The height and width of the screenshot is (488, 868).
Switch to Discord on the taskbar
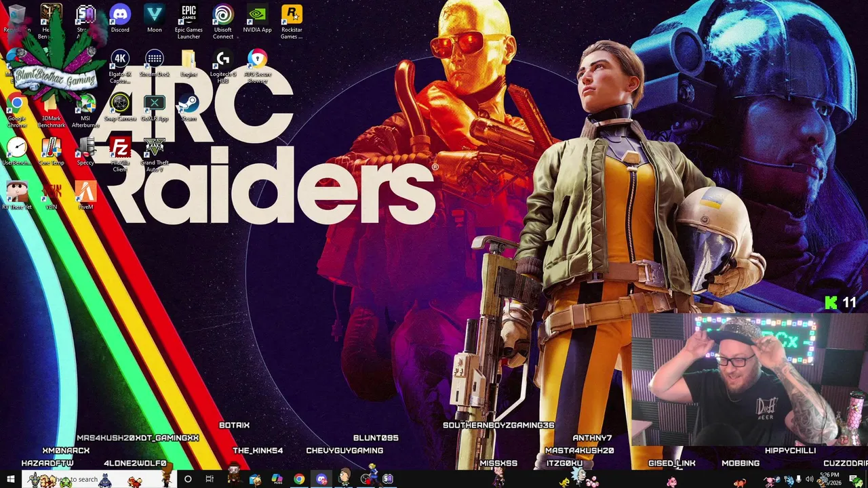[x=321, y=479]
